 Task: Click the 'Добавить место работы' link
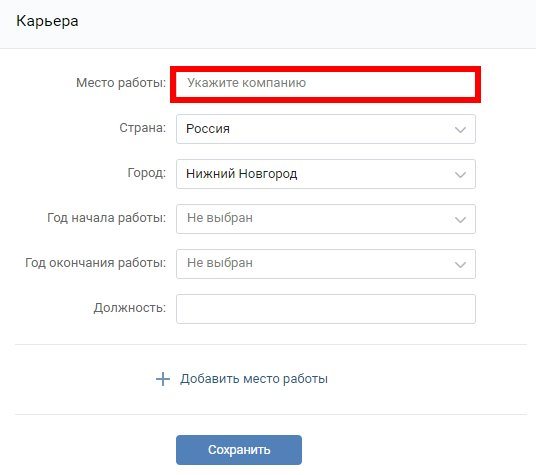pos(254,379)
